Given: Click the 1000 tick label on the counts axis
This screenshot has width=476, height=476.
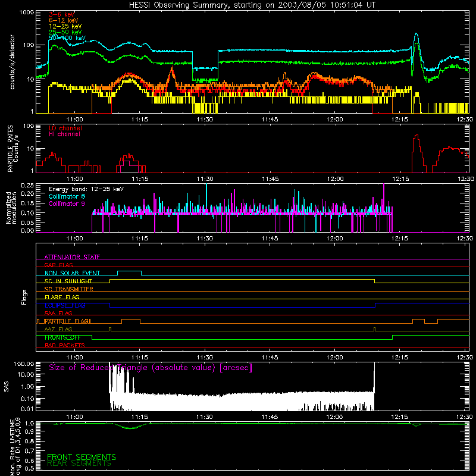Looking at the screenshot, I should pyautogui.click(x=26, y=12).
